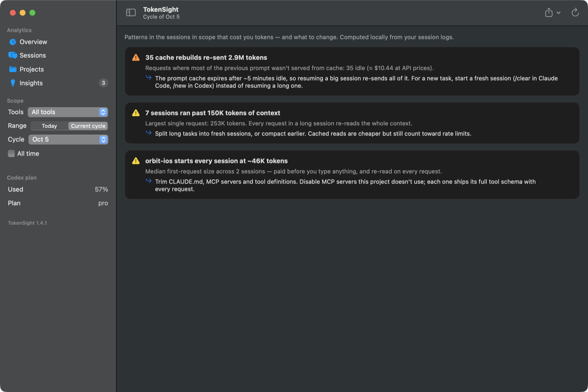Select the Today range segment
Screen dimensions: 588x392
(49, 126)
